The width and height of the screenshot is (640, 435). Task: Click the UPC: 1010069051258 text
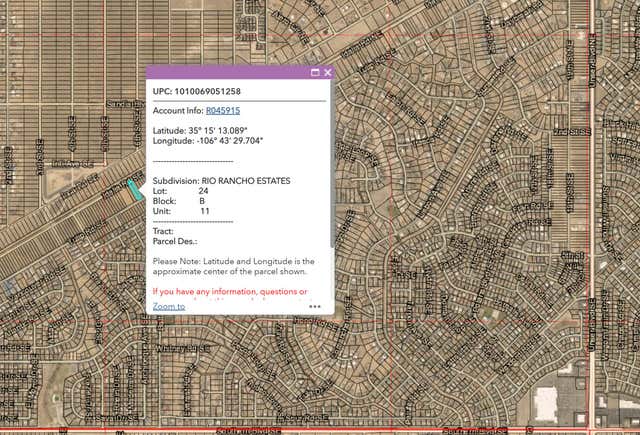point(197,91)
